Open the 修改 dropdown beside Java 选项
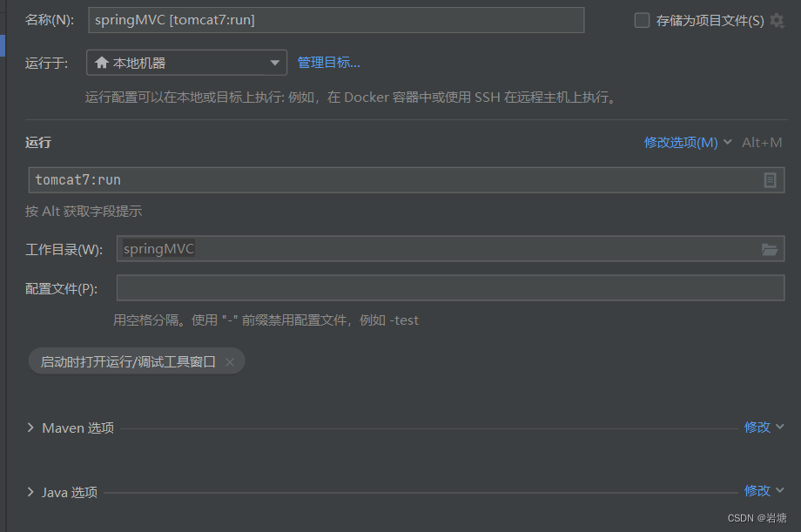This screenshot has height=532, width=801. 758,491
